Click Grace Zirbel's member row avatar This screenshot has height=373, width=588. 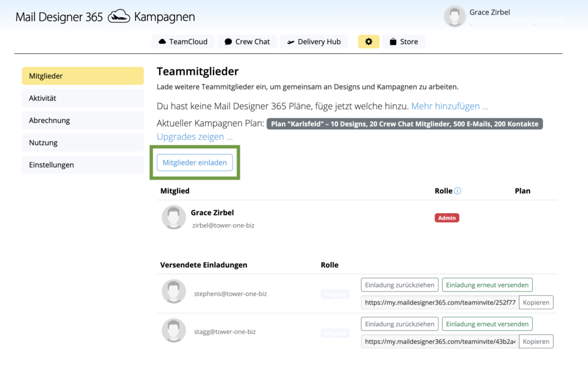(x=173, y=217)
